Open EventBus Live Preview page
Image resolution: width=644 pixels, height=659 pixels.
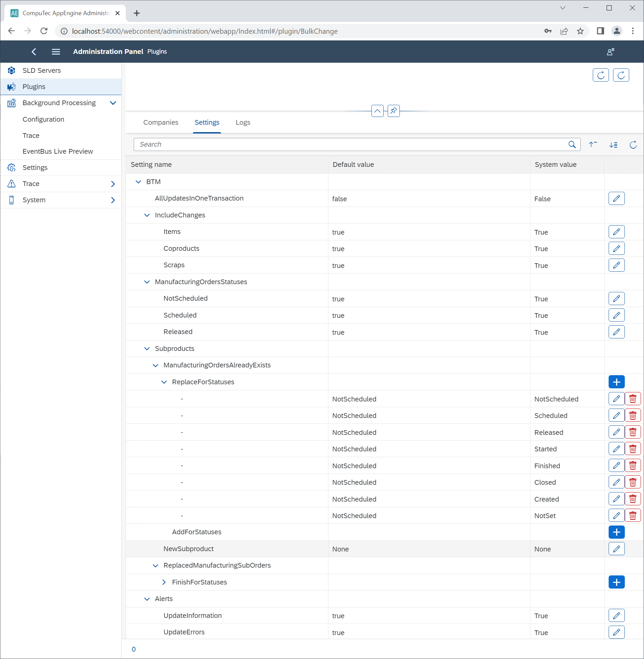(58, 151)
